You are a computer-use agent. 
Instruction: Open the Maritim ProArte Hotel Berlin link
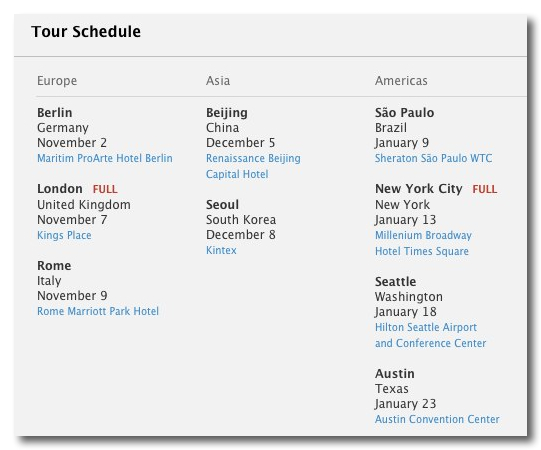[x=105, y=158]
